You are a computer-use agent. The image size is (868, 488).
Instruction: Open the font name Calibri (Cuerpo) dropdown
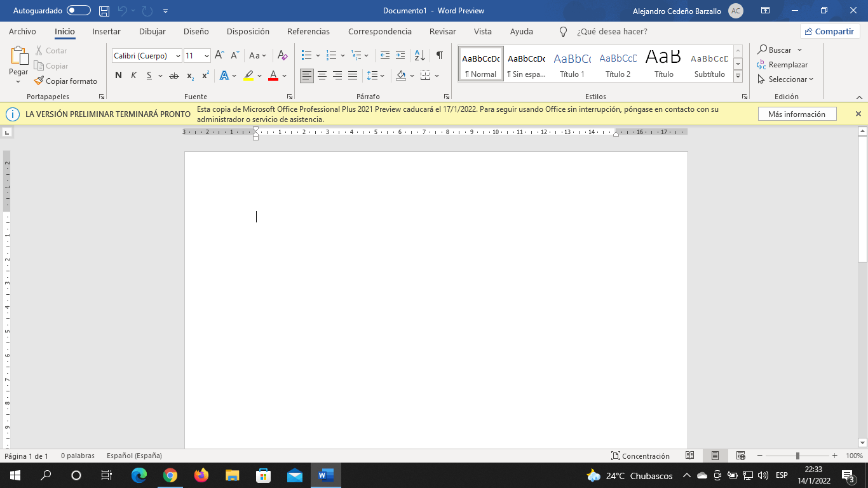pyautogui.click(x=178, y=56)
